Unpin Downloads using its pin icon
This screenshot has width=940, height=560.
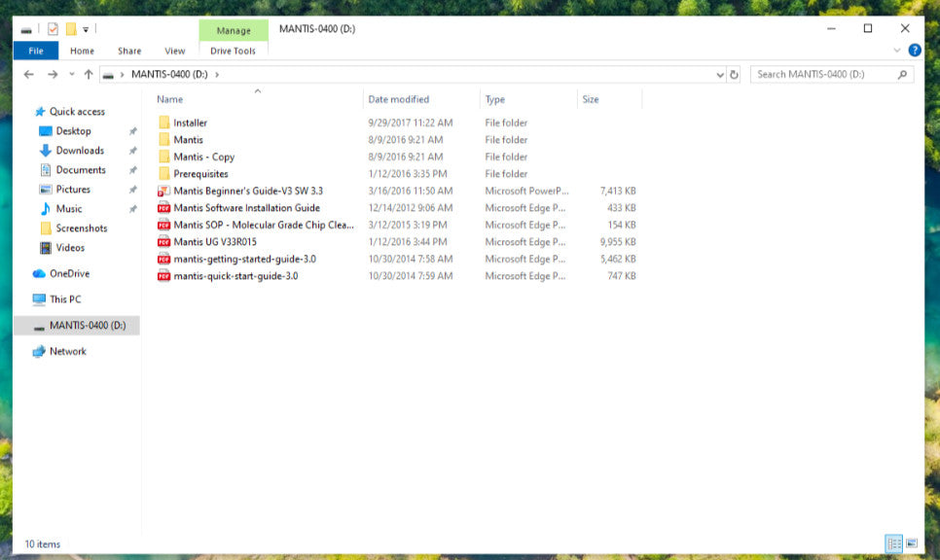(x=132, y=151)
